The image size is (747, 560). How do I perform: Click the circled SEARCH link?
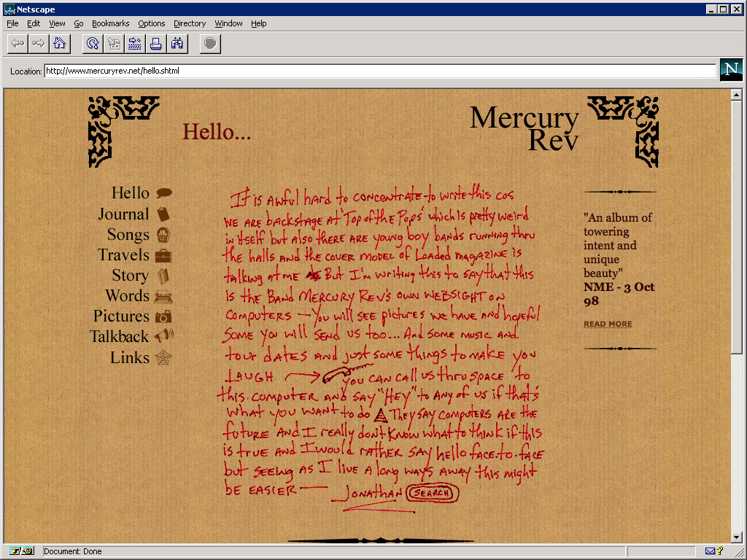click(x=432, y=493)
